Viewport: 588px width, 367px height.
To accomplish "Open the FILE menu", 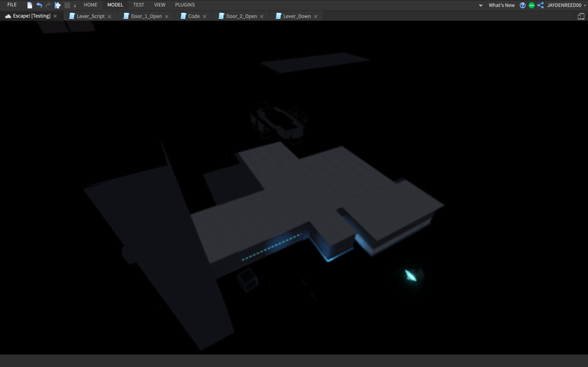I will coord(11,5).
